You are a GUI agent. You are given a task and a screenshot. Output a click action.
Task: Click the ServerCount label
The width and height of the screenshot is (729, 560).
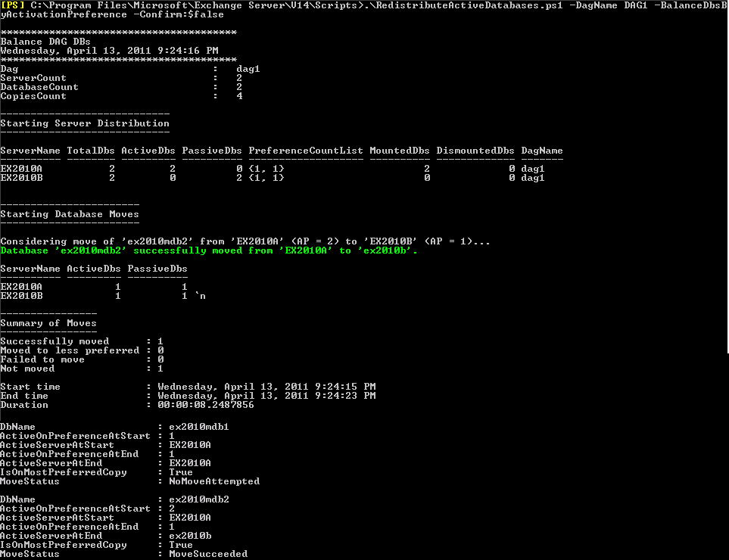tap(33, 78)
